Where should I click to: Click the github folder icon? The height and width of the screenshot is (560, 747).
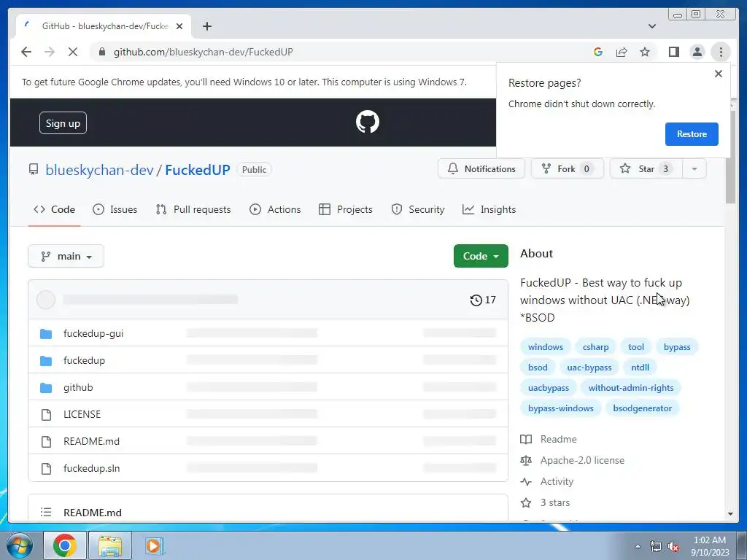tap(46, 388)
